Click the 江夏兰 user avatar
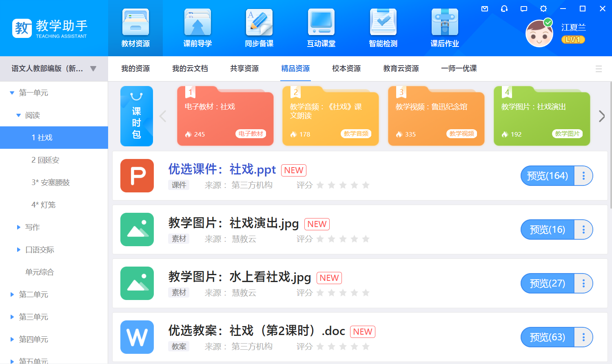612x364 pixels. pos(539,33)
